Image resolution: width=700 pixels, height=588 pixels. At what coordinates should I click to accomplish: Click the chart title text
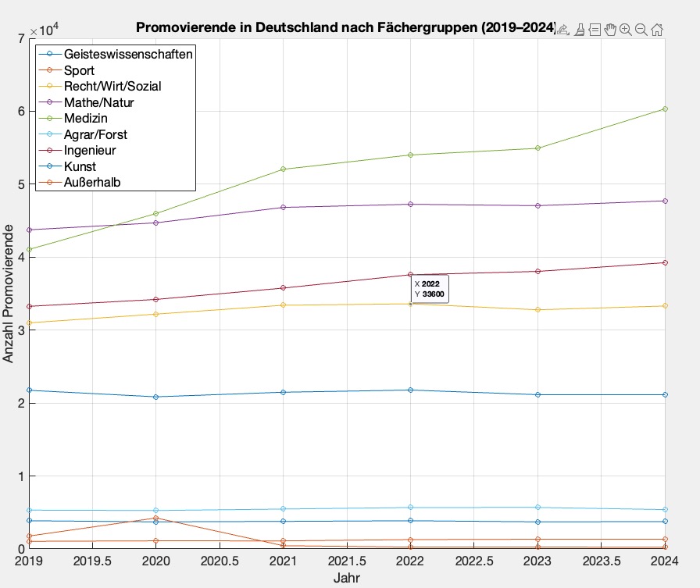pyautogui.click(x=344, y=28)
